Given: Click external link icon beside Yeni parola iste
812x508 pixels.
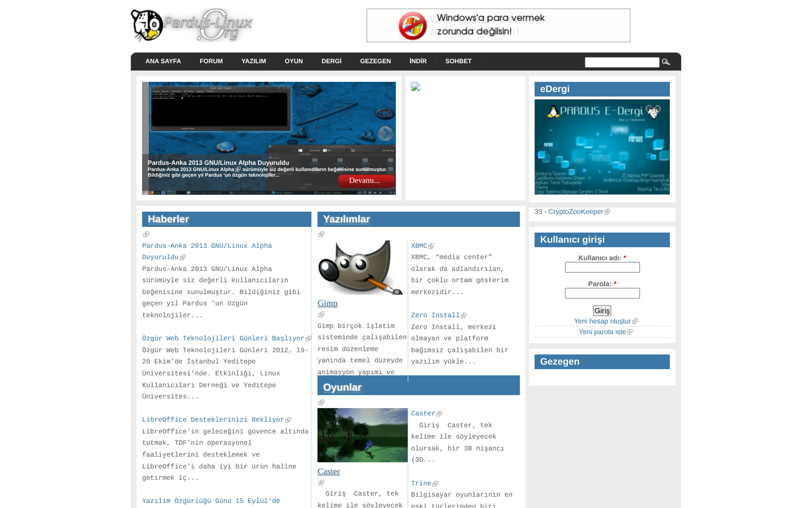Looking at the screenshot, I should pos(630,332).
